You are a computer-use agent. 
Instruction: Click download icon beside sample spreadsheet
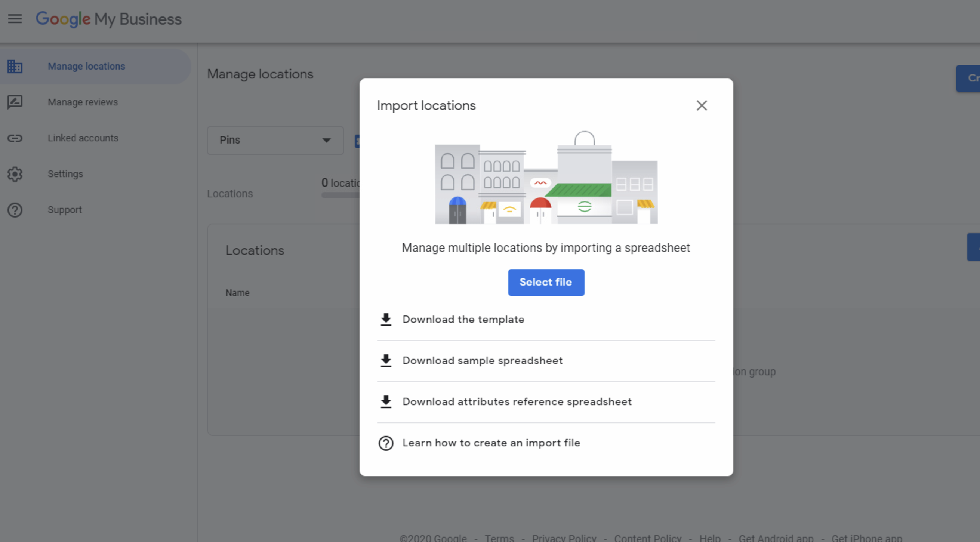click(x=386, y=361)
